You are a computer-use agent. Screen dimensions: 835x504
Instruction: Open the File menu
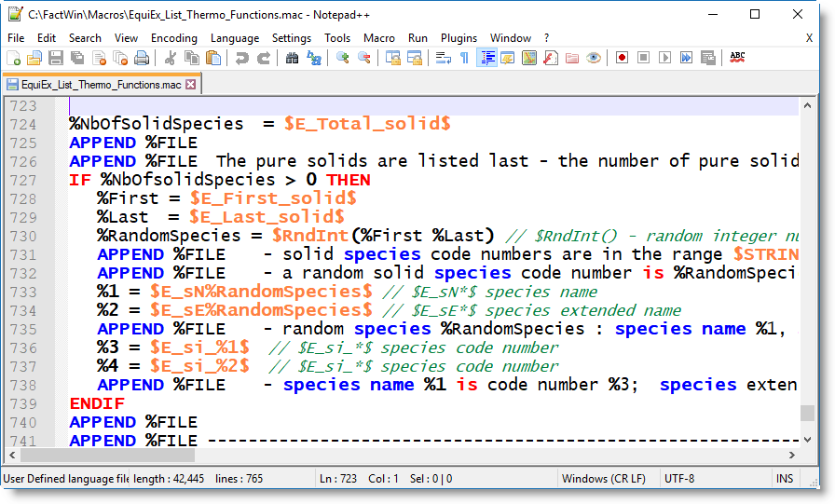click(x=16, y=38)
